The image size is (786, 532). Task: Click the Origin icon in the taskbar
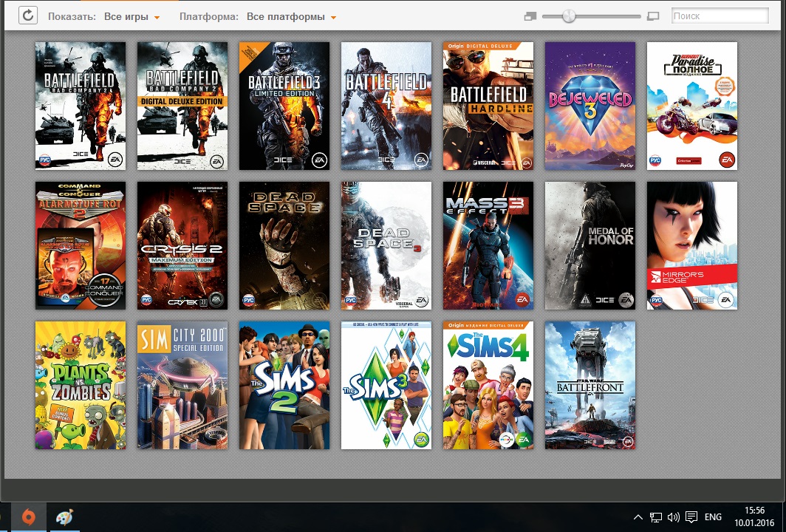click(x=29, y=517)
